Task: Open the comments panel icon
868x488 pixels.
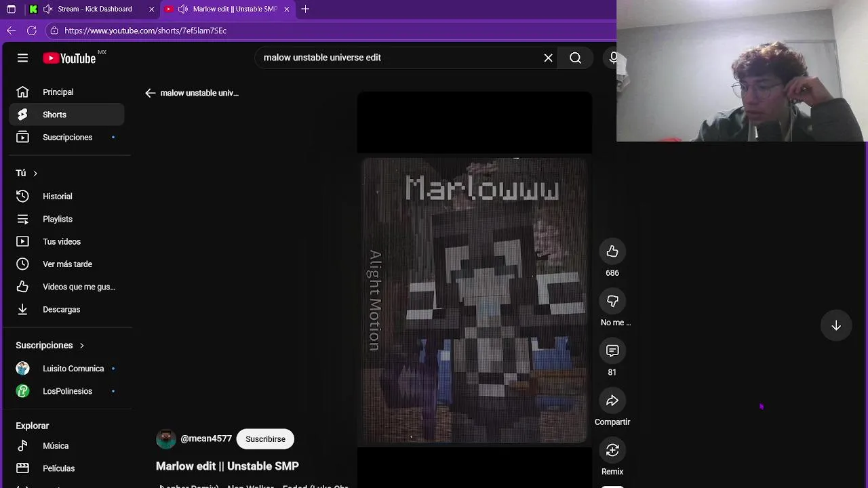Action: (x=612, y=350)
